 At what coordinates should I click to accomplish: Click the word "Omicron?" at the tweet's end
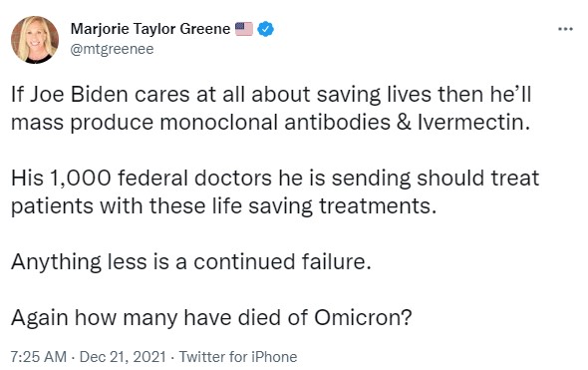[363, 317]
